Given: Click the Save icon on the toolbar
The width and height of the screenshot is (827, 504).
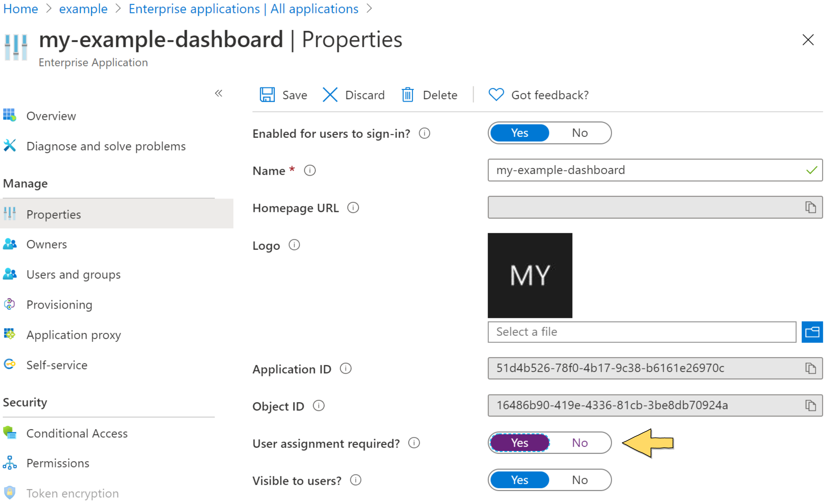Looking at the screenshot, I should [x=267, y=94].
